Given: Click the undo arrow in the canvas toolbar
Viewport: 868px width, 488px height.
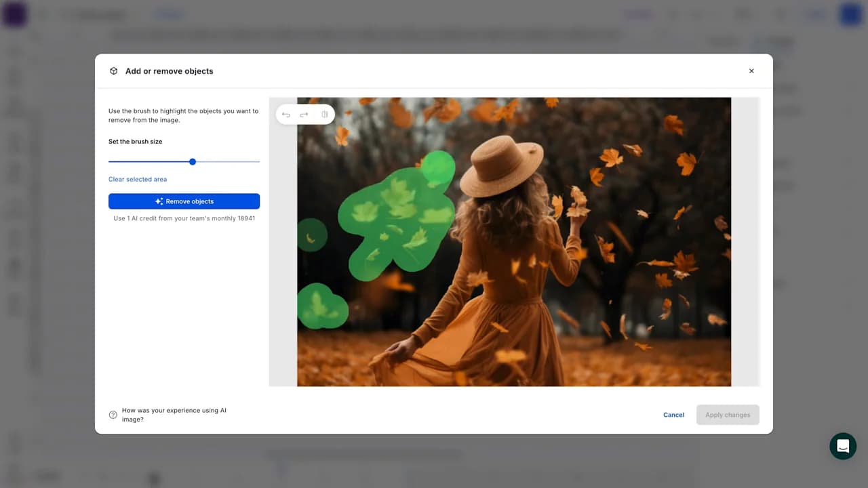Looking at the screenshot, I should pos(286,115).
